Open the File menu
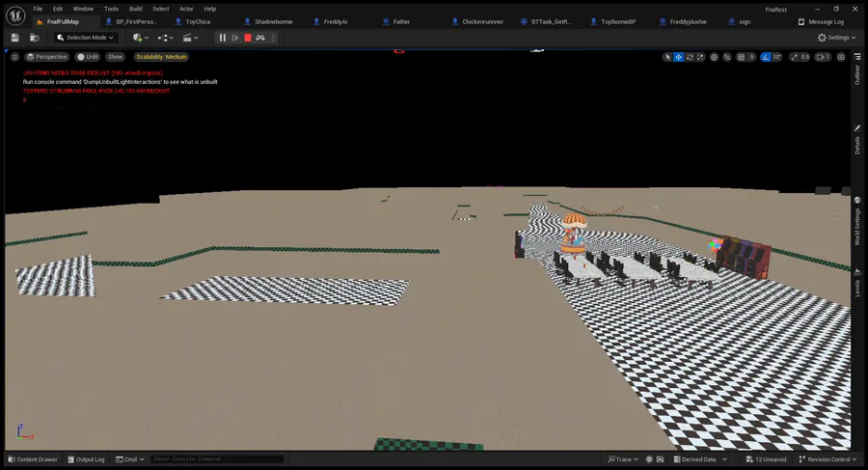 pyautogui.click(x=38, y=9)
